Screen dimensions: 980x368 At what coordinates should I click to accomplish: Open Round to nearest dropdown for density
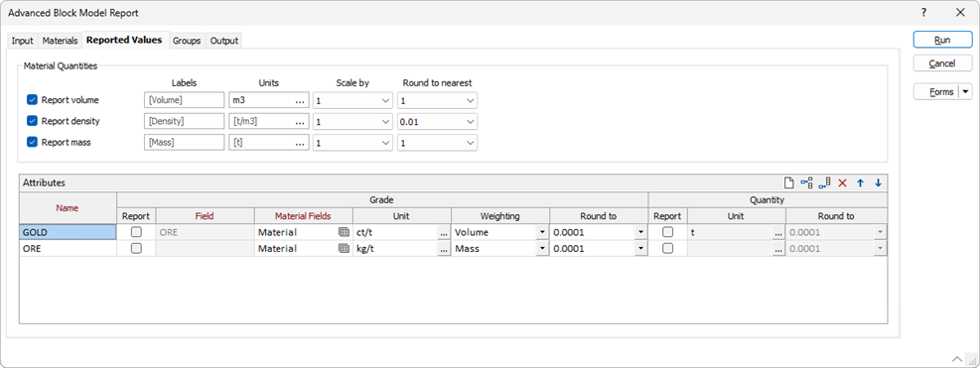click(x=470, y=121)
